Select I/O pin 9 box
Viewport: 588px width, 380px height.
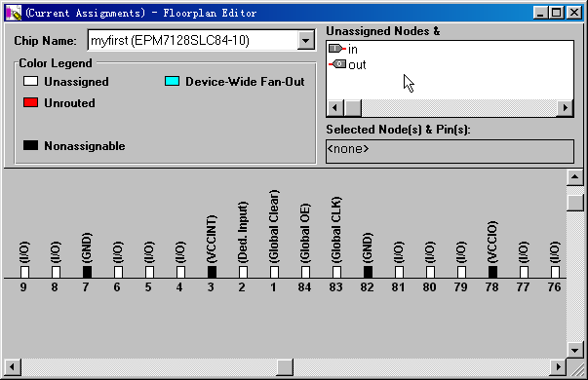24,272
